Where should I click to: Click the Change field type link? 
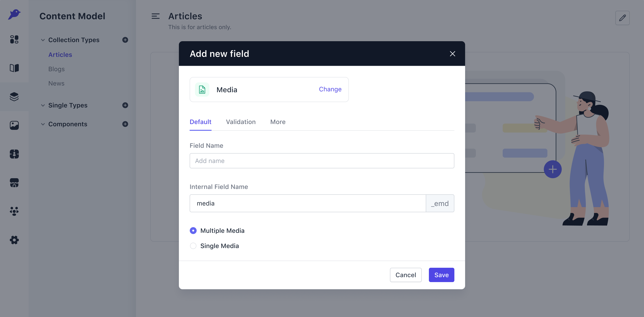pyautogui.click(x=330, y=89)
